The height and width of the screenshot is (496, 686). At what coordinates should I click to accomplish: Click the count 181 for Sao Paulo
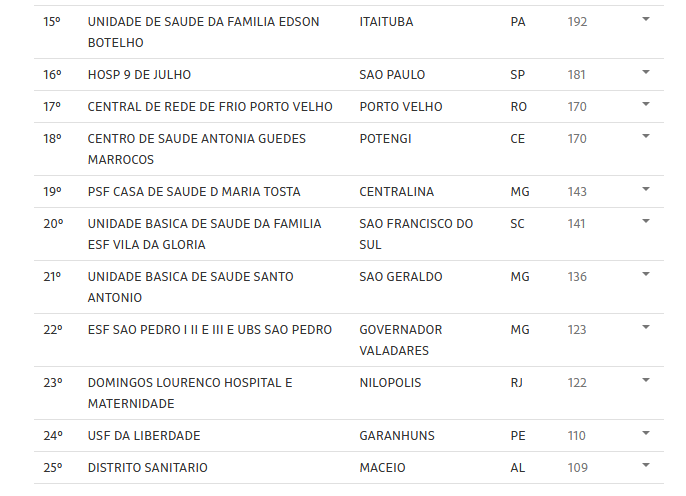(x=576, y=75)
